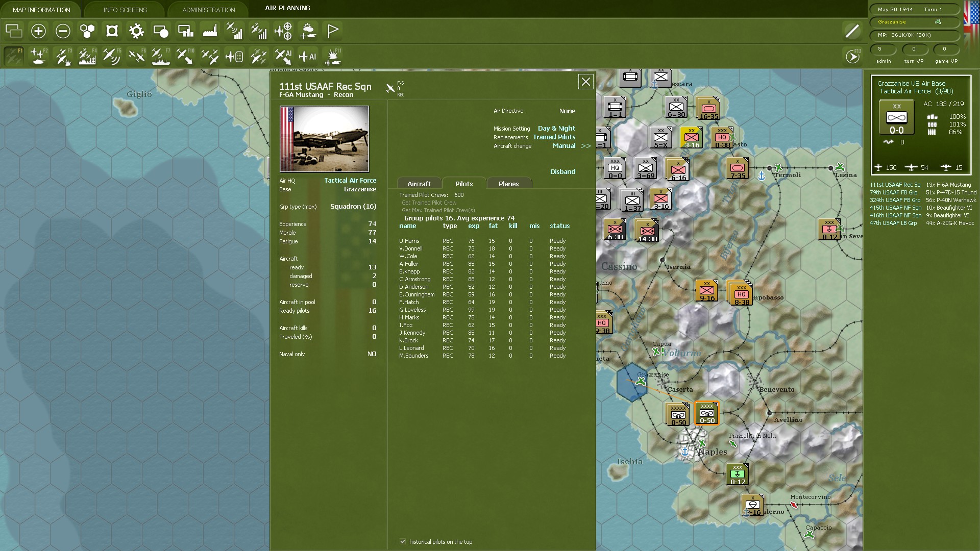Toggle the hex grid display icon
980x551 pixels.
coord(87,31)
